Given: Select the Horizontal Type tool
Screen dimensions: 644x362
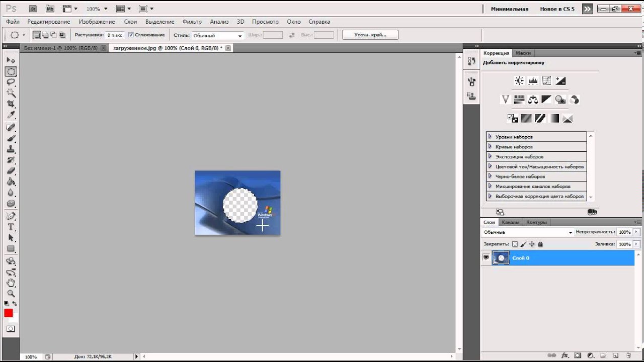Looking at the screenshot, I should [x=11, y=227].
